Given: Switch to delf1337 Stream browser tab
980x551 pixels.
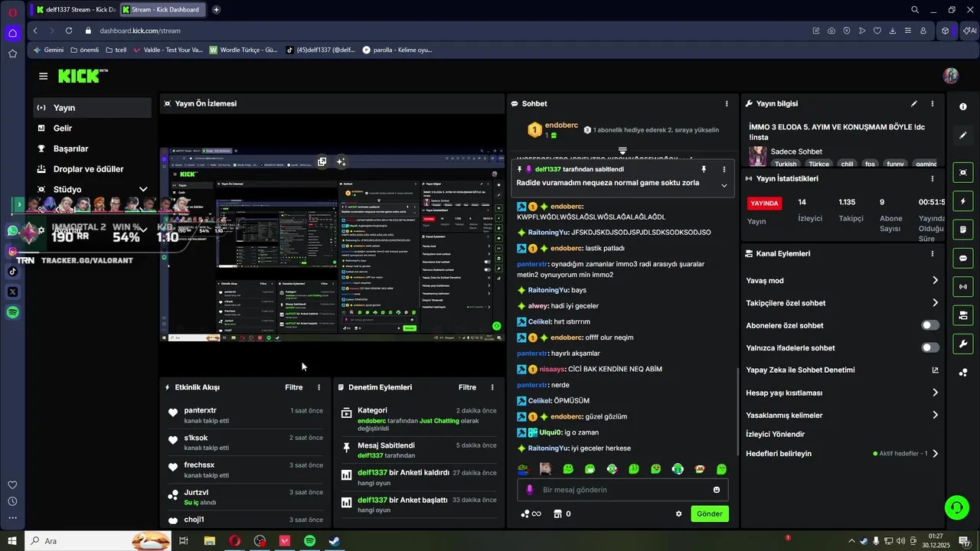Looking at the screenshot, I should [x=75, y=10].
